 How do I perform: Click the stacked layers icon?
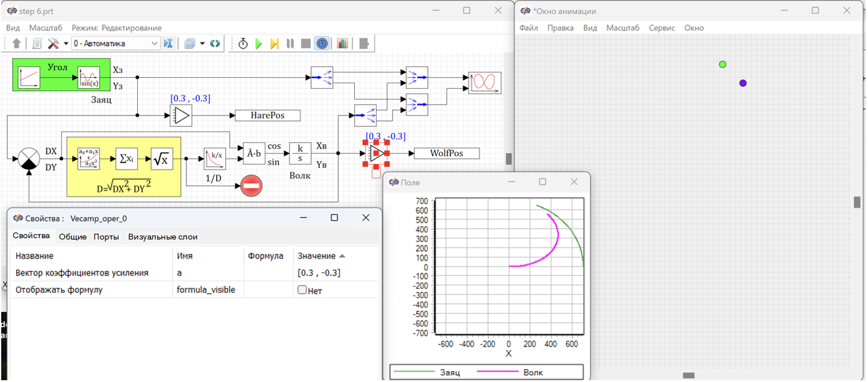pyautogui.click(x=190, y=44)
